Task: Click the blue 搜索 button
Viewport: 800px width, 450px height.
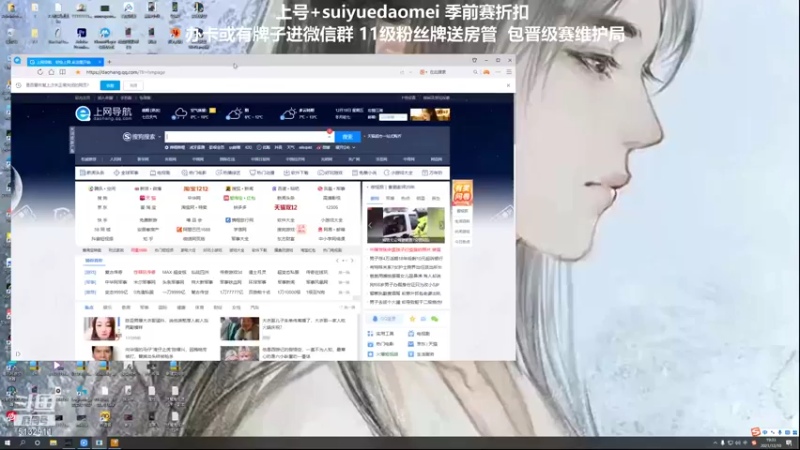Action: coord(347,137)
